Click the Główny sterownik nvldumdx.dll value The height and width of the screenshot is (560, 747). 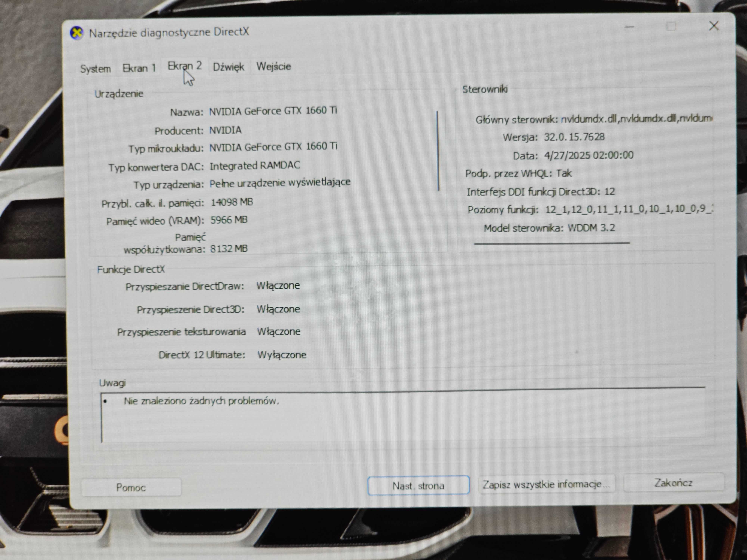pos(637,119)
